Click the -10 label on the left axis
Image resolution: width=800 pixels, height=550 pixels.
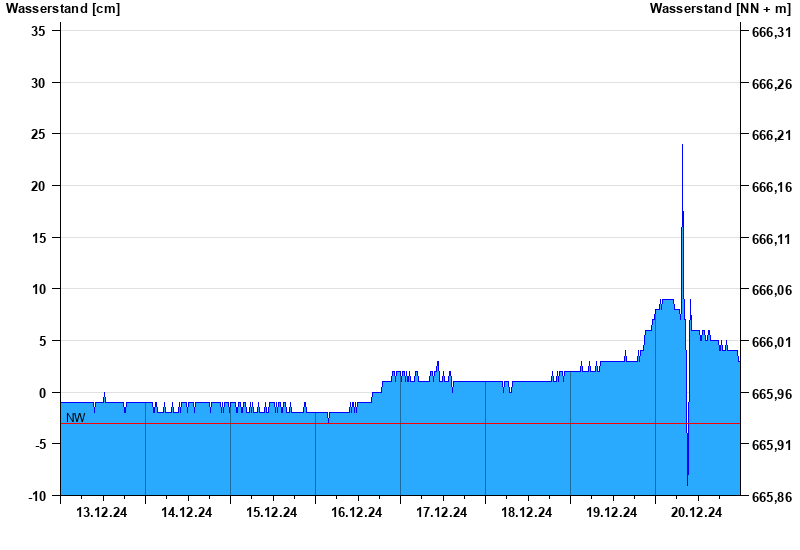pyautogui.click(x=37, y=496)
